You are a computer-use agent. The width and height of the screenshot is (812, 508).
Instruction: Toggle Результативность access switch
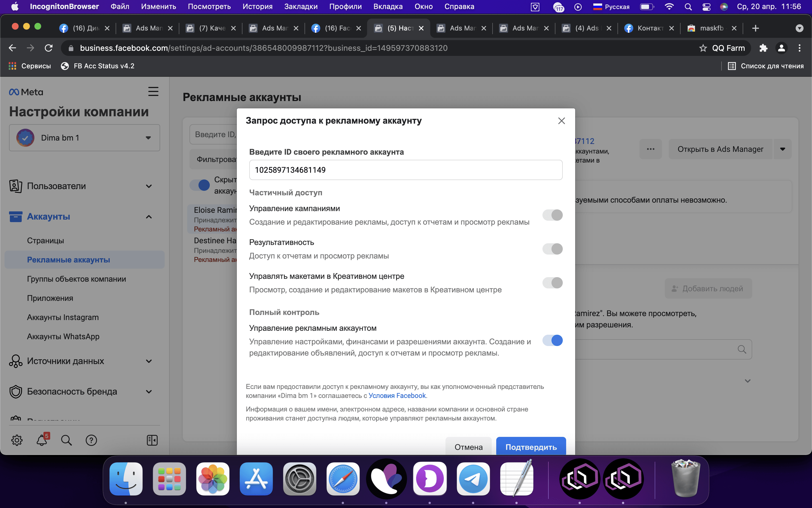(x=552, y=249)
